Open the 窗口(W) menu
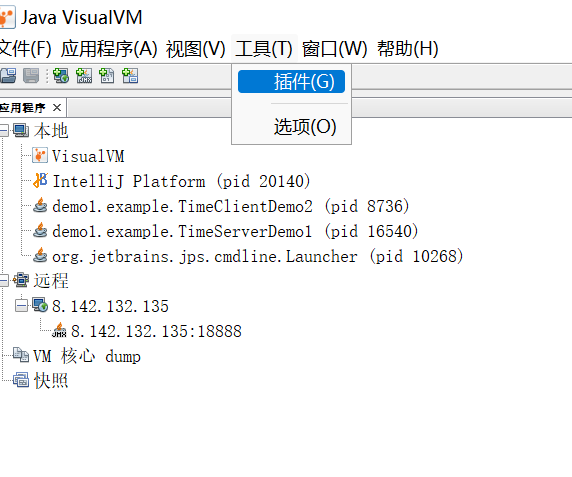Image resolution: width=572 pixels, height=477 pixels. click(335, 49)
